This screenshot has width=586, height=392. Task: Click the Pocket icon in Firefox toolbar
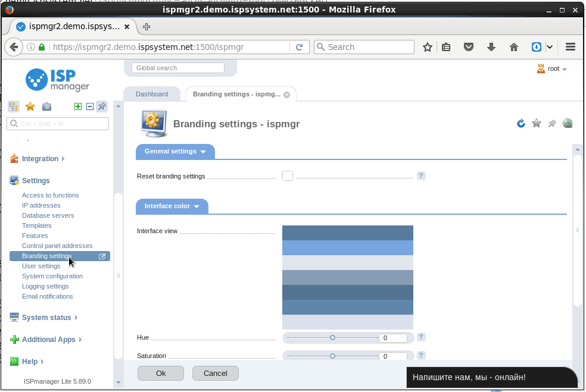[x=469, y=47]
